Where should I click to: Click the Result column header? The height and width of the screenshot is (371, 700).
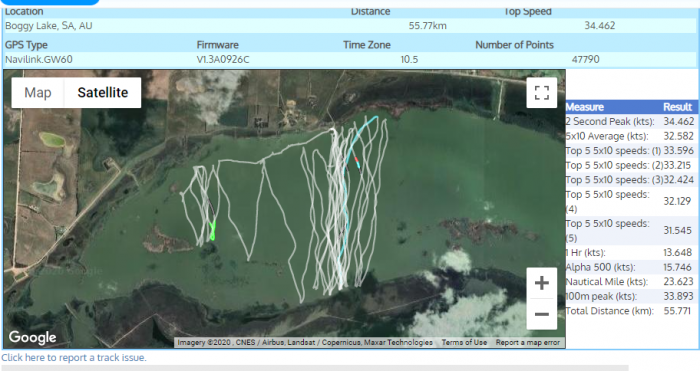click(677, 107)
